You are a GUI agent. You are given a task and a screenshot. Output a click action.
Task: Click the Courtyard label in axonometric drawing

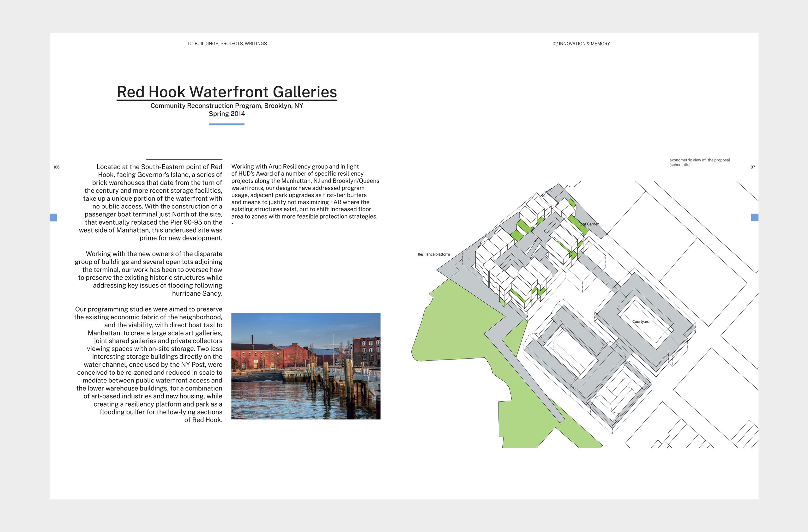[x=641, y=322]
